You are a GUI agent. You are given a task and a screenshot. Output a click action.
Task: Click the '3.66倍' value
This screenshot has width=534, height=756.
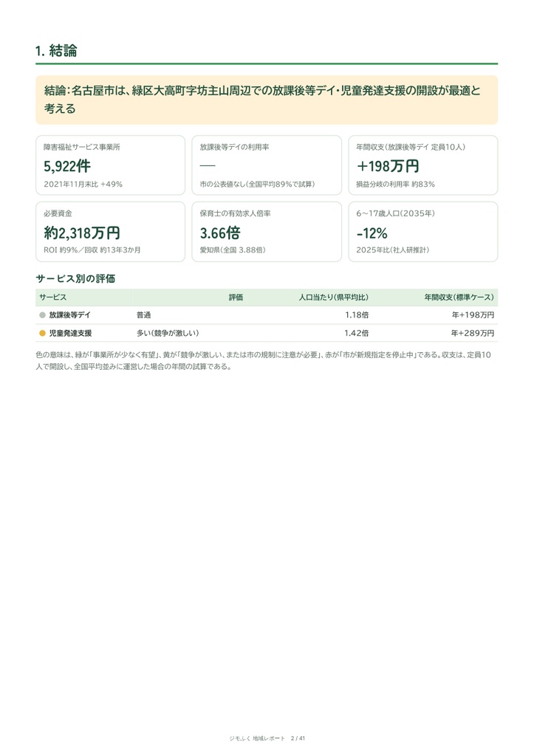coord(220,233)
